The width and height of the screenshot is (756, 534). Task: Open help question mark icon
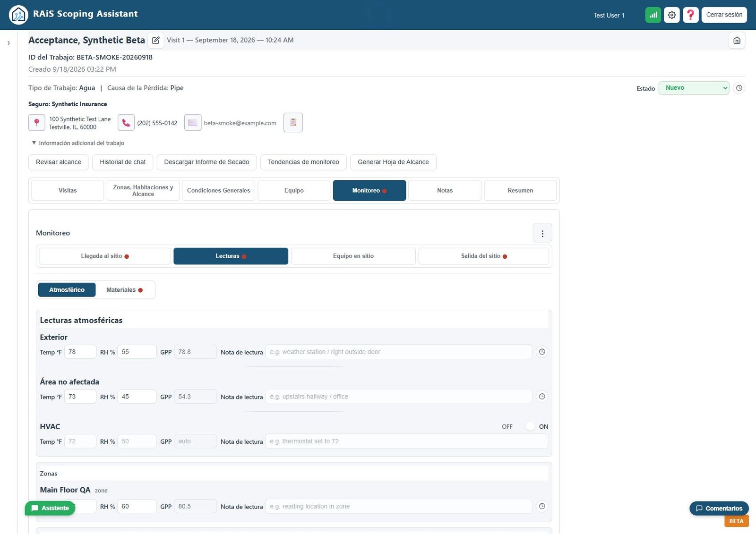coord(690,15)
